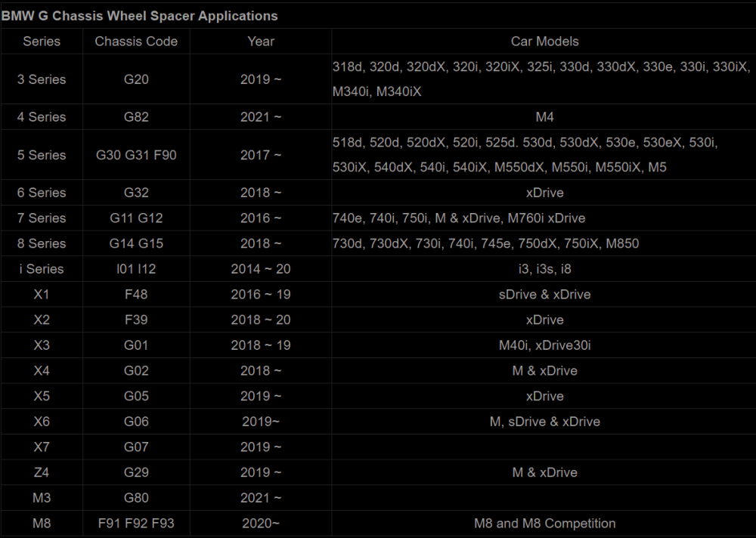756x538 pixels.
Task: Click chassis code 'G07'
Action: 136,447
